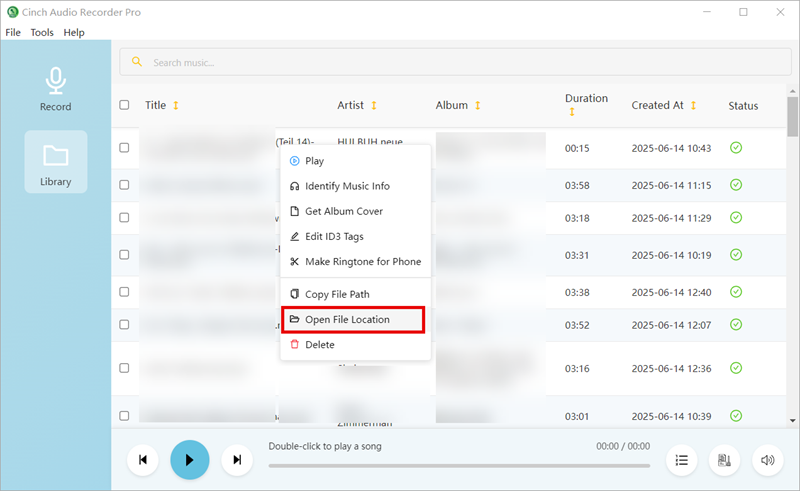Click the volume speaker icon

click(767, 460)
